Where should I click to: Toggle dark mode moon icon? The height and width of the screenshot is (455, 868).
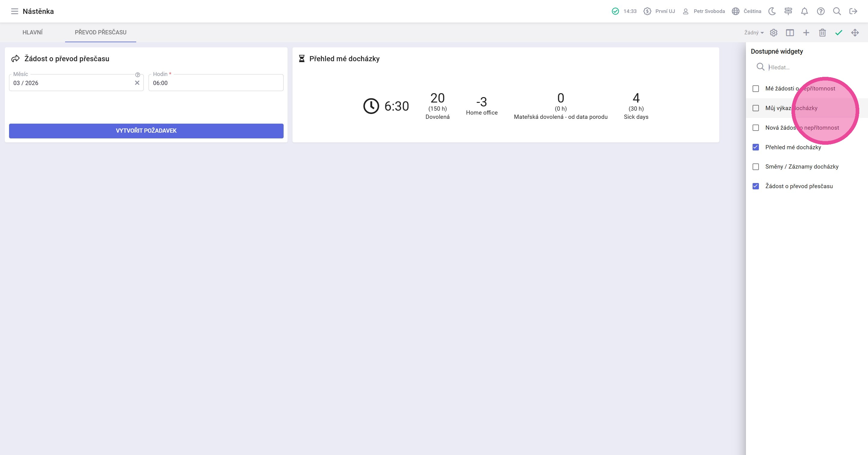point(772,11)
